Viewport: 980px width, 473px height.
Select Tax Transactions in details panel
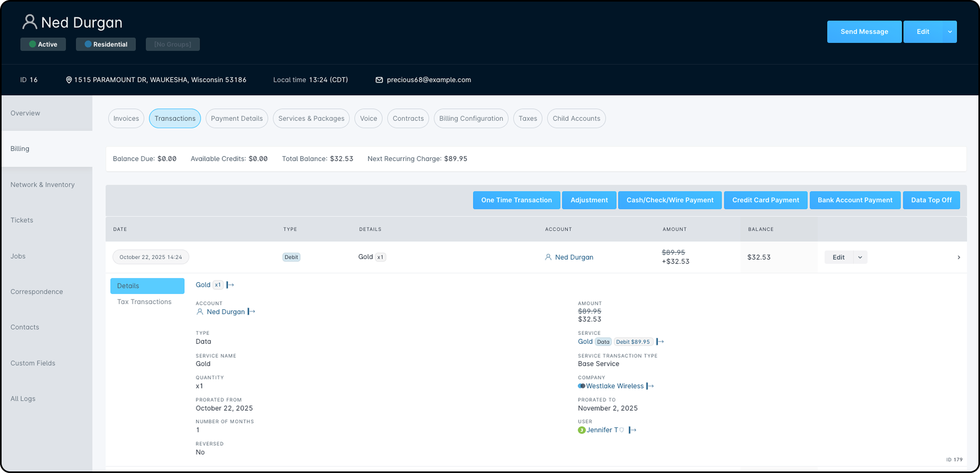point(144,302)
